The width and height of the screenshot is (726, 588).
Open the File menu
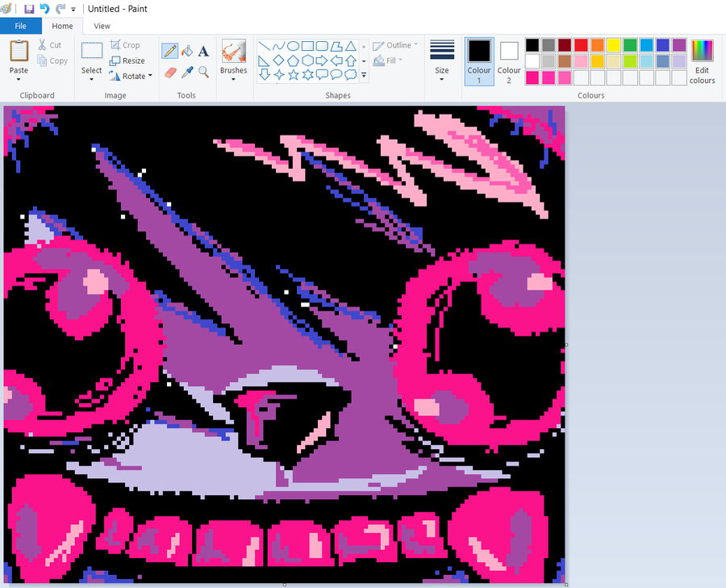coord(20,26)
